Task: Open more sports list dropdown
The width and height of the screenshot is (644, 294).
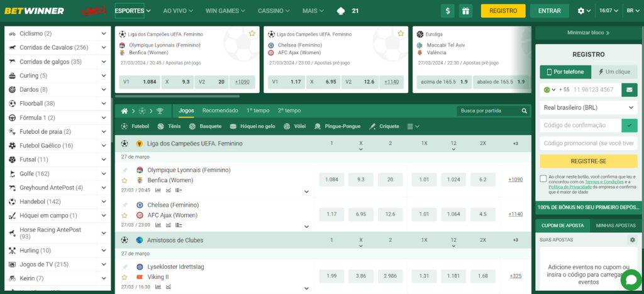Action: (413, 126)
